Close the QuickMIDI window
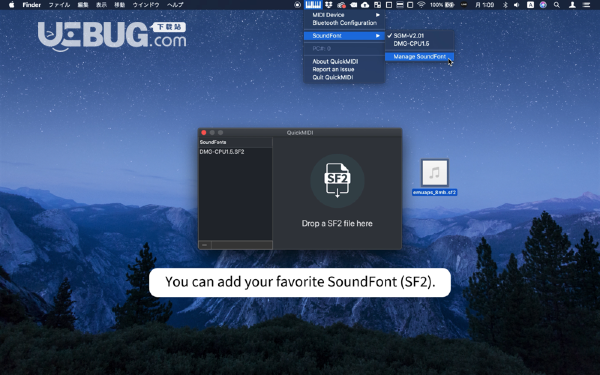Viewport: 600px width, 375px height. pos(204,132)
